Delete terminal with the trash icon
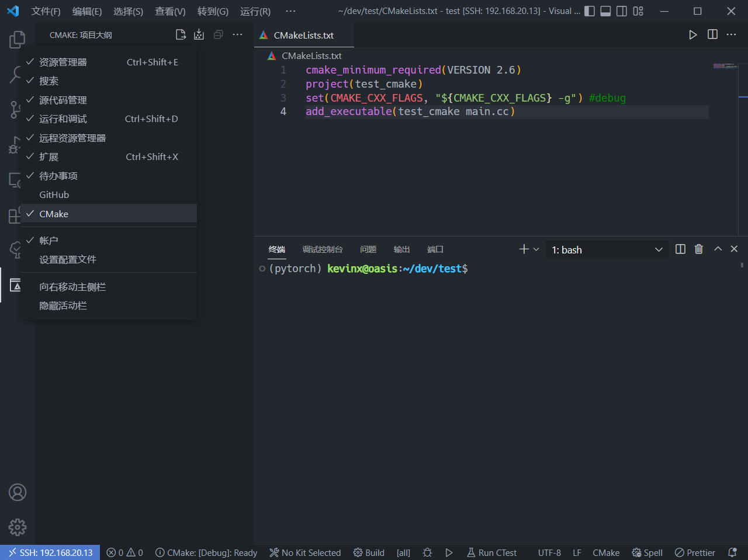The height and width of the screenshot is (560, 748). (698, 249)
